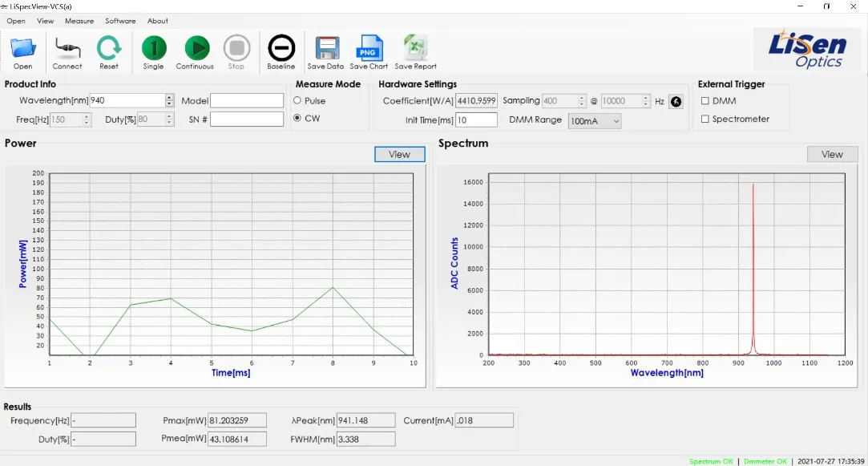Click Save Data floppy icon

click(x=325, y=49)
